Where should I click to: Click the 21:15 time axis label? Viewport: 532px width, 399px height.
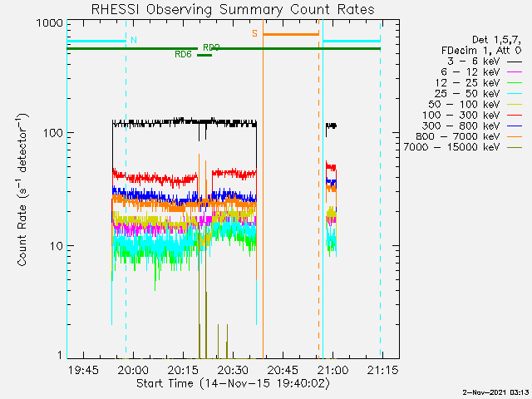[x=382, y=369]
